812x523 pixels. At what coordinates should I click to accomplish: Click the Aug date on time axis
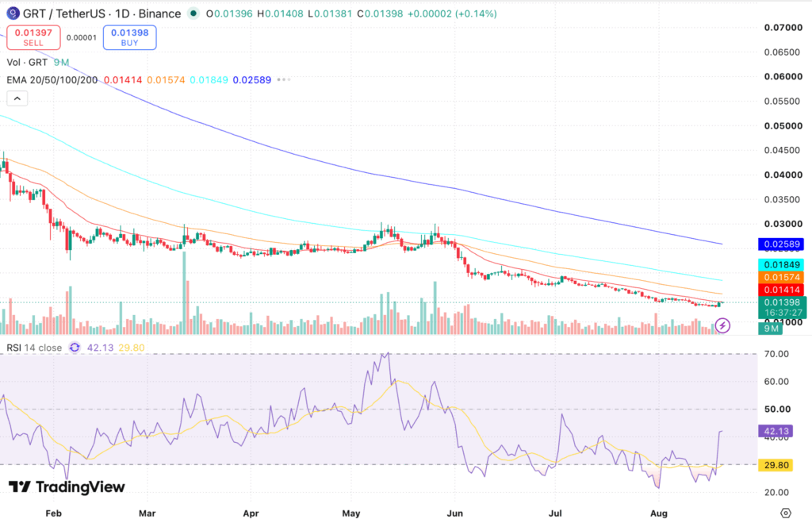[659, 513]
